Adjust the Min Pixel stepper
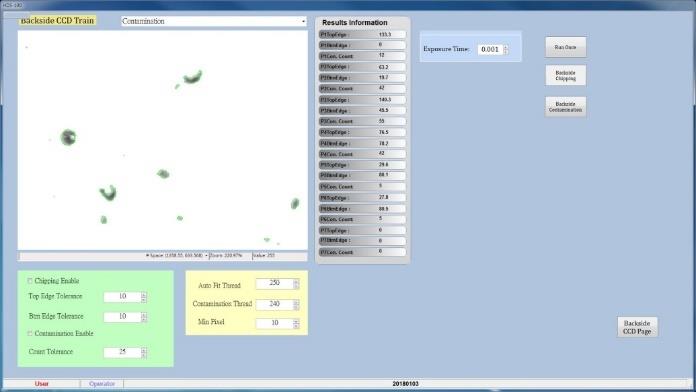 click(x=296, y=324)
